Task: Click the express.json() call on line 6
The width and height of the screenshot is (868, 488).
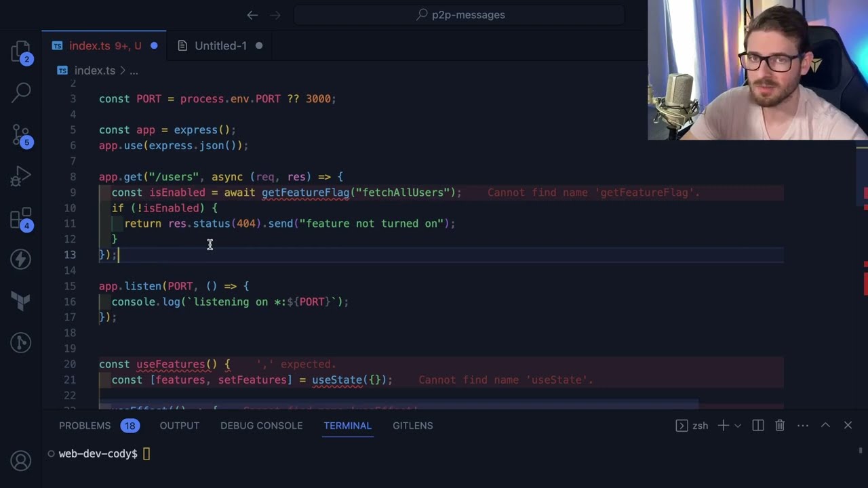Action: tap(195, 146)
